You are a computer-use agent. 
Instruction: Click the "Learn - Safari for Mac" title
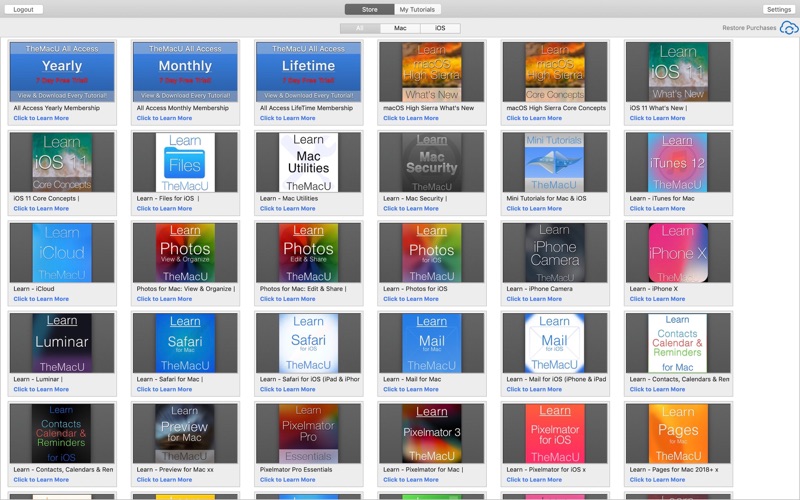point(168,379)
